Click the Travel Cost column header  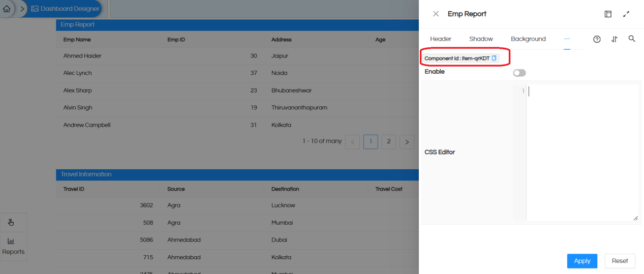[x=389, y=189]
